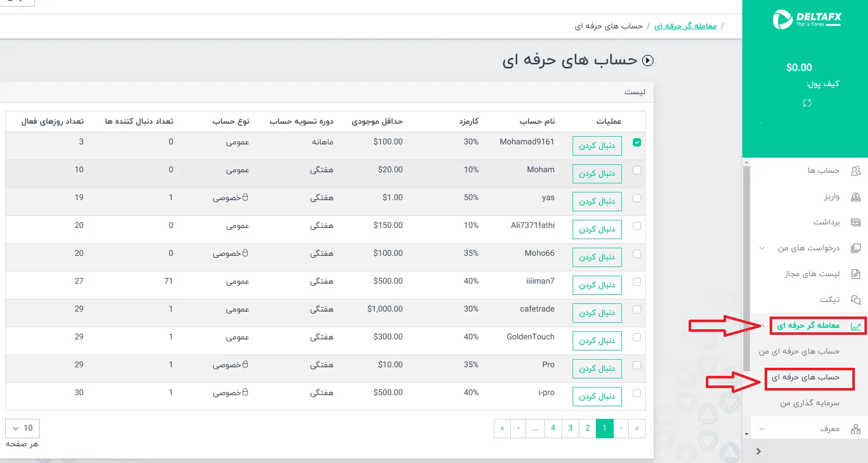Uncheck the Mohamad9161 row checkbox

pos(637,143)
